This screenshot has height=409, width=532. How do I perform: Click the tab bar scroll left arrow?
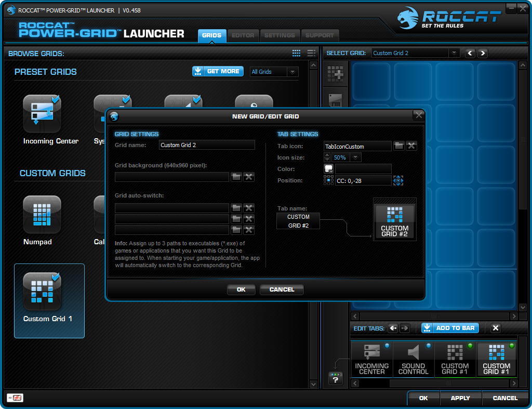[x=355, y=383]
